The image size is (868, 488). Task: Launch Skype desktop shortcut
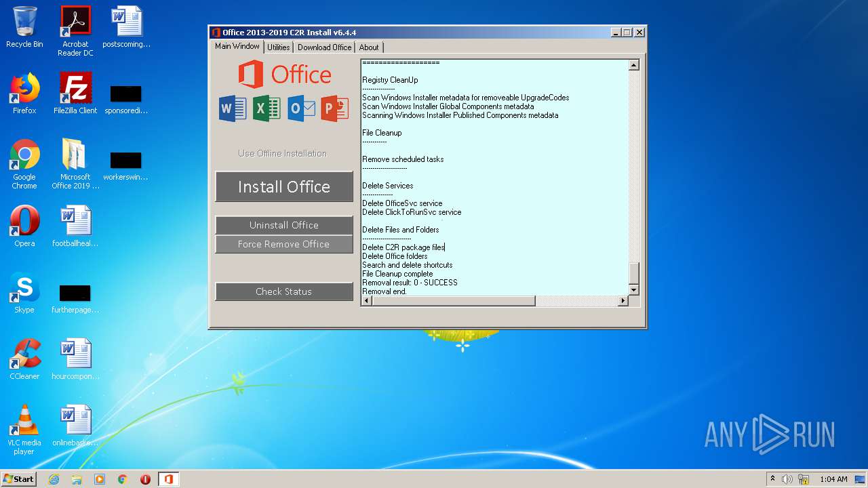point(24,293)
